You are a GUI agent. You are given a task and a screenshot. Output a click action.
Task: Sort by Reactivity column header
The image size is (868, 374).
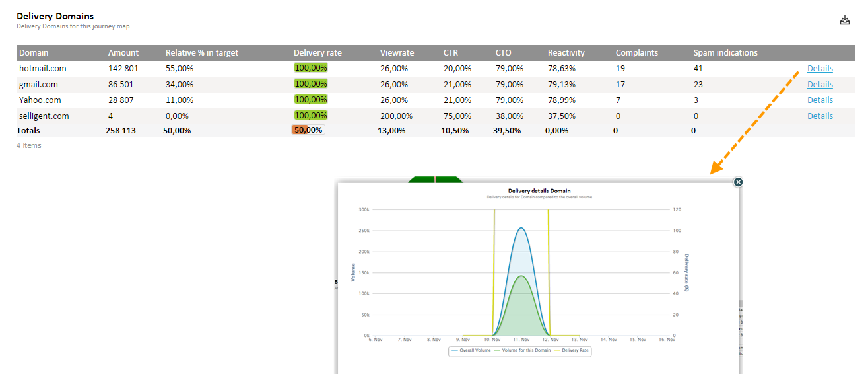click(x=566, y=53)
